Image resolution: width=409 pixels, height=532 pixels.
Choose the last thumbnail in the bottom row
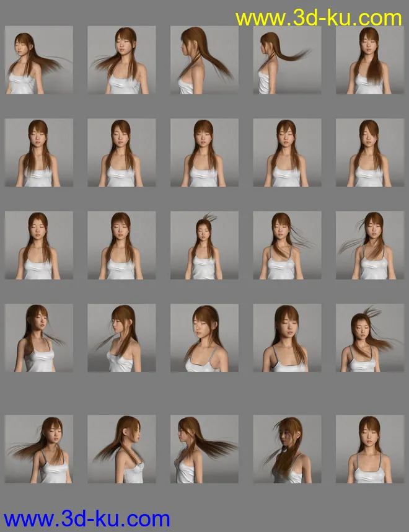tap(370, 450)
